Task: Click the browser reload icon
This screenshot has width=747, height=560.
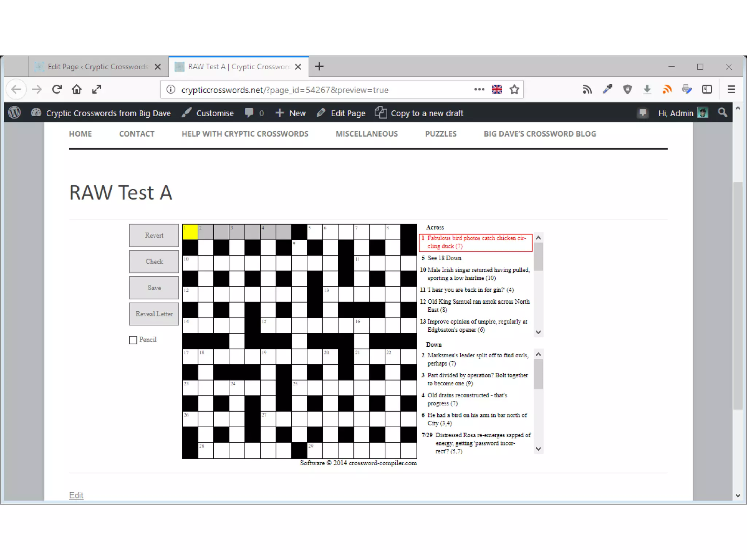Action: [x=57, y=89]
